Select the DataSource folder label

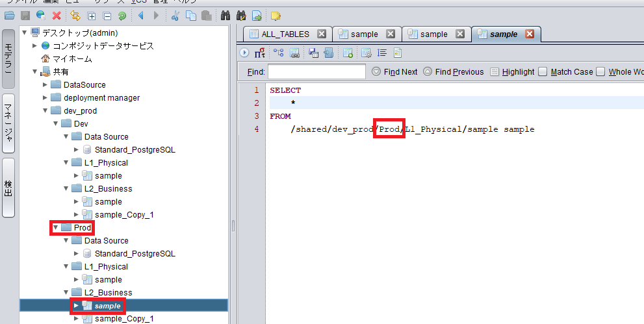[x=84, y=85]
